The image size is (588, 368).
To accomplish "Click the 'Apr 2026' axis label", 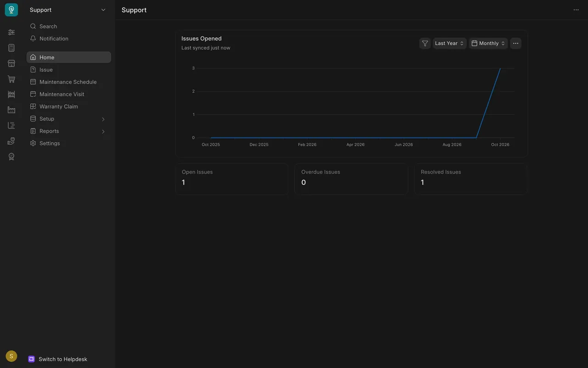I will 356,144.
